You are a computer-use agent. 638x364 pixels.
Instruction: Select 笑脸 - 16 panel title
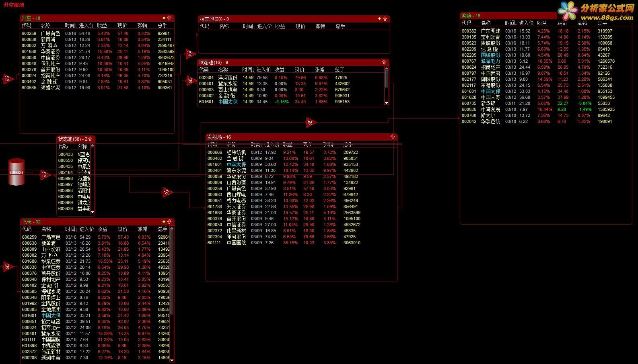pos(471,16)
